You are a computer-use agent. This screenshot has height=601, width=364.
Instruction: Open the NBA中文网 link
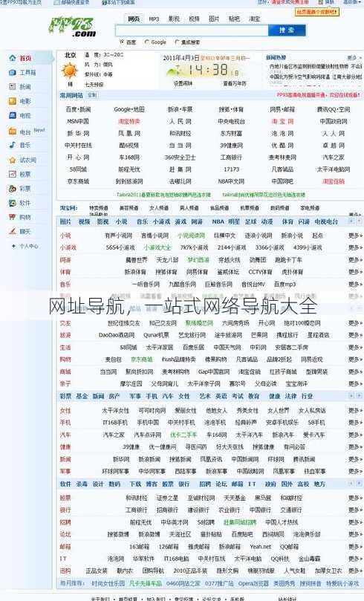coord(232,181)
